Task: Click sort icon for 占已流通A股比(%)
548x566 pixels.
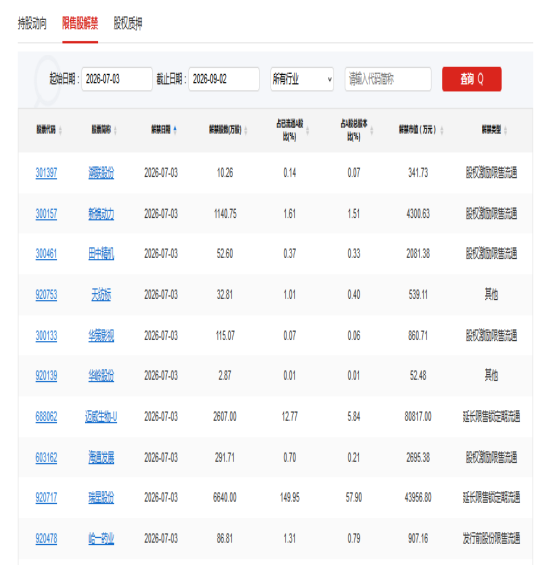Action: [x=308, y=130]
